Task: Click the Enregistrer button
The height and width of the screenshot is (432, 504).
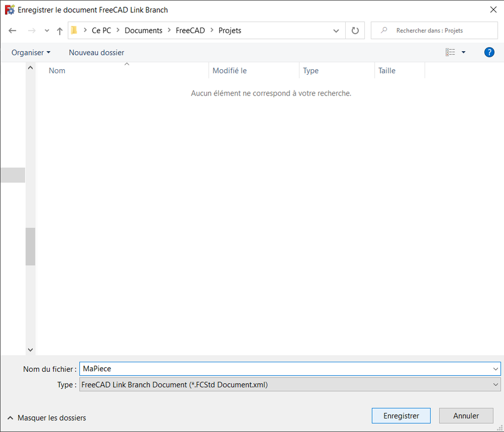Action: (401, 416)
